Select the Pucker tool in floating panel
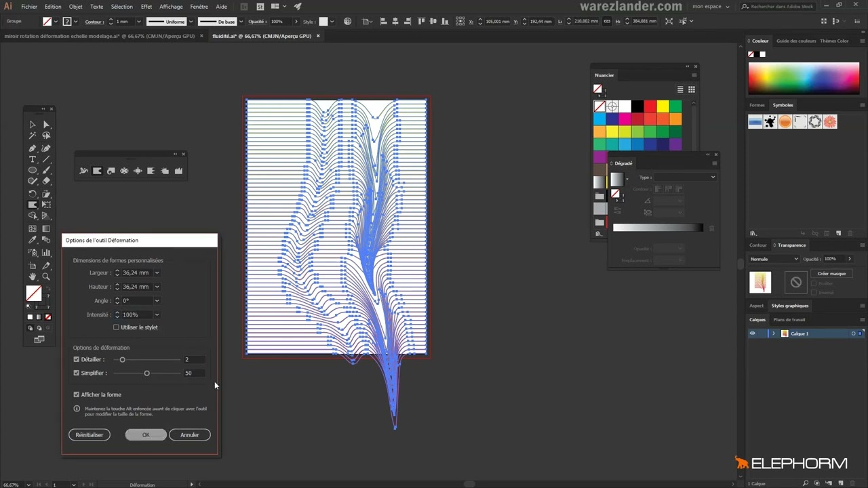This screenshot has width=868, height=488. point(124,171)
